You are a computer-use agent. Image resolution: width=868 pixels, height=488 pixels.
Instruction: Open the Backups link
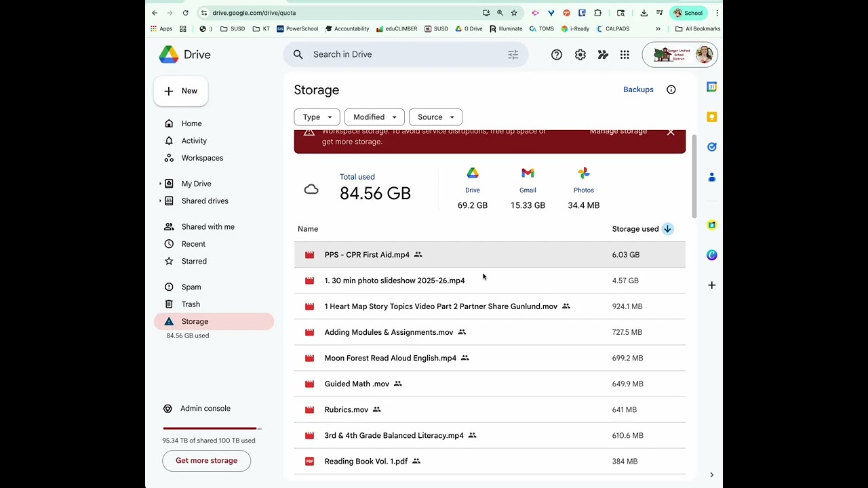pos(638,89)
